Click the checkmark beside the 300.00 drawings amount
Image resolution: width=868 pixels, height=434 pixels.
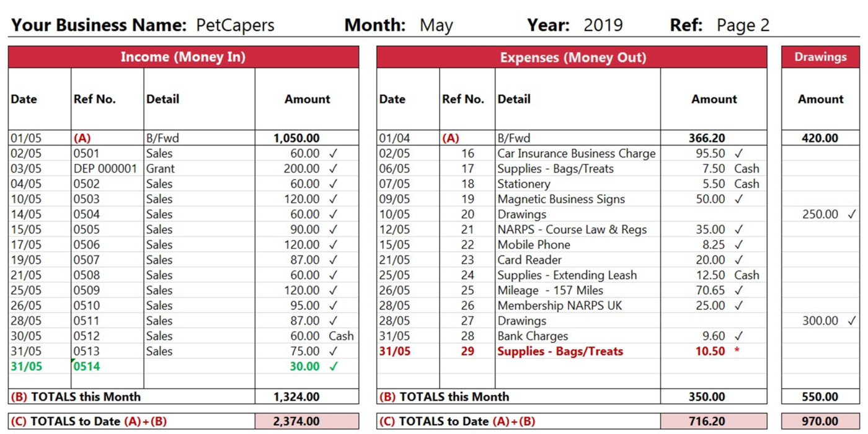pos(851,321)
